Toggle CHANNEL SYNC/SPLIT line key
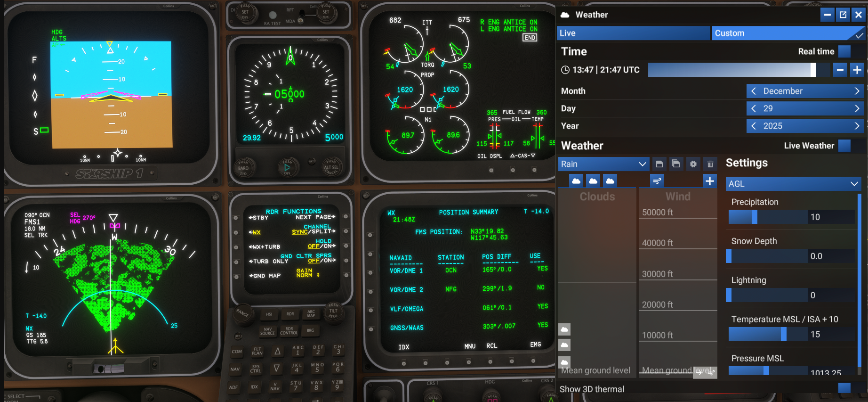Screen dimensions: 868x402 click(346, 231)
